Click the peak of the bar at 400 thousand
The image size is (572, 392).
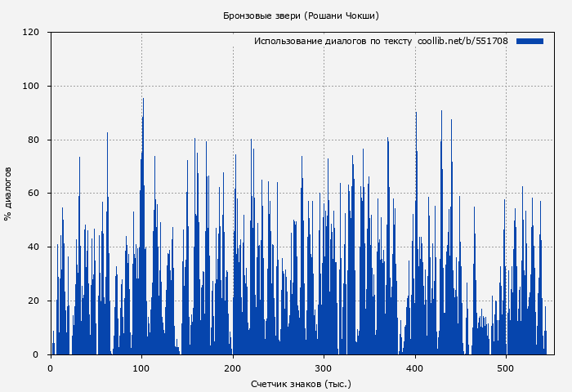[416, 114]
